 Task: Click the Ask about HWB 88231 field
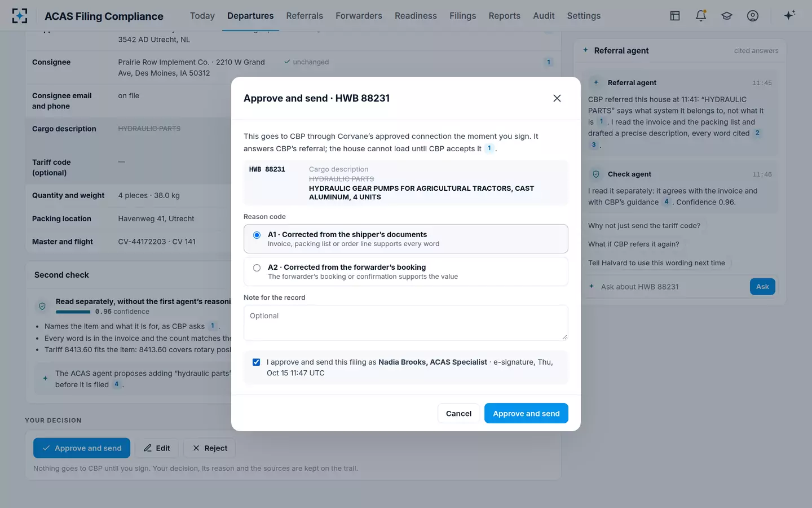coord(671,287)
